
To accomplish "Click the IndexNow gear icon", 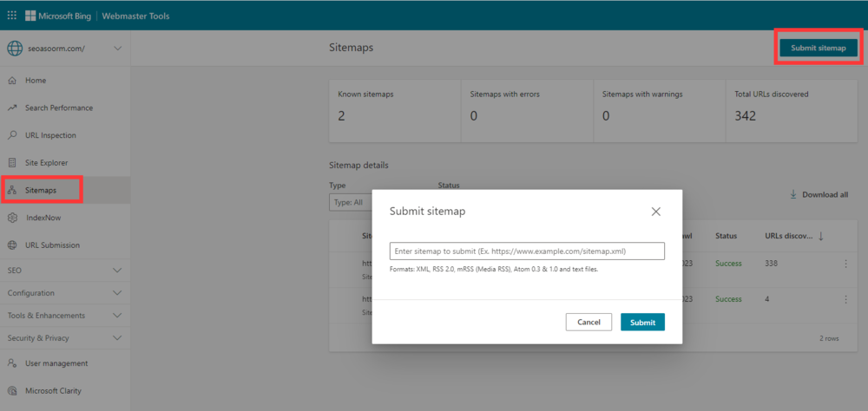I will (12, 218).
